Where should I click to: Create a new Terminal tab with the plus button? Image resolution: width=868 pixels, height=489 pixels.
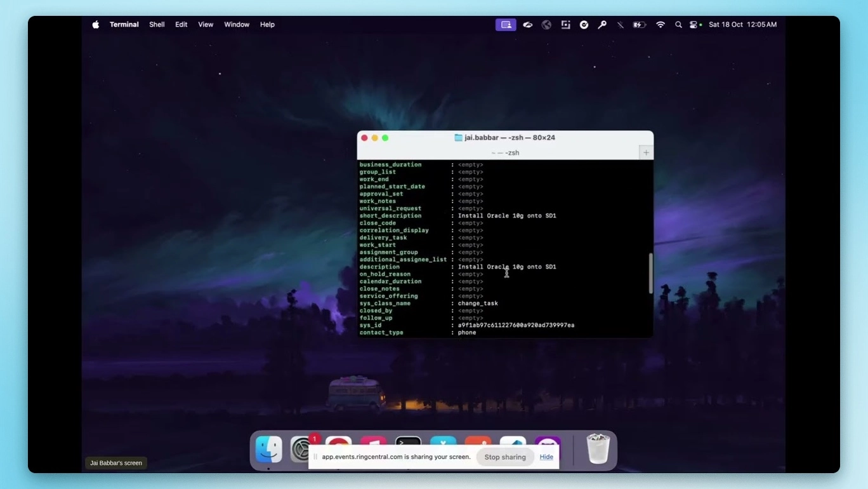[x=646, y=152]
